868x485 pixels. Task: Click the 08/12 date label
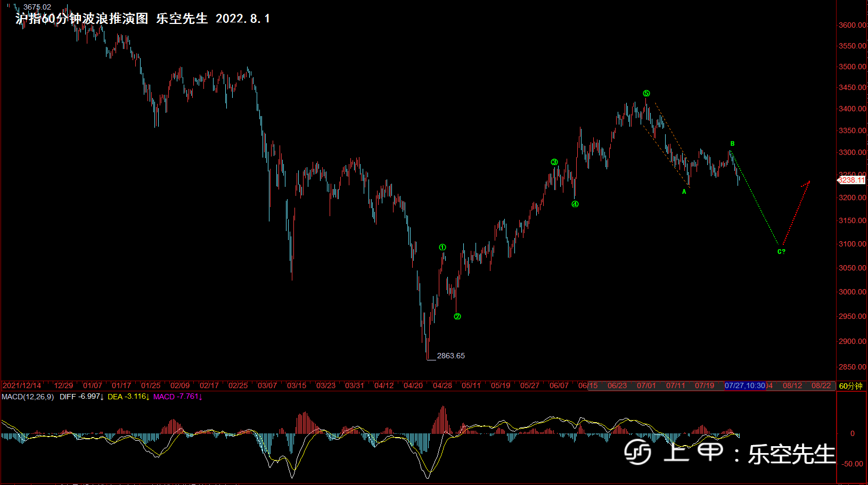[x=792, y=385]
